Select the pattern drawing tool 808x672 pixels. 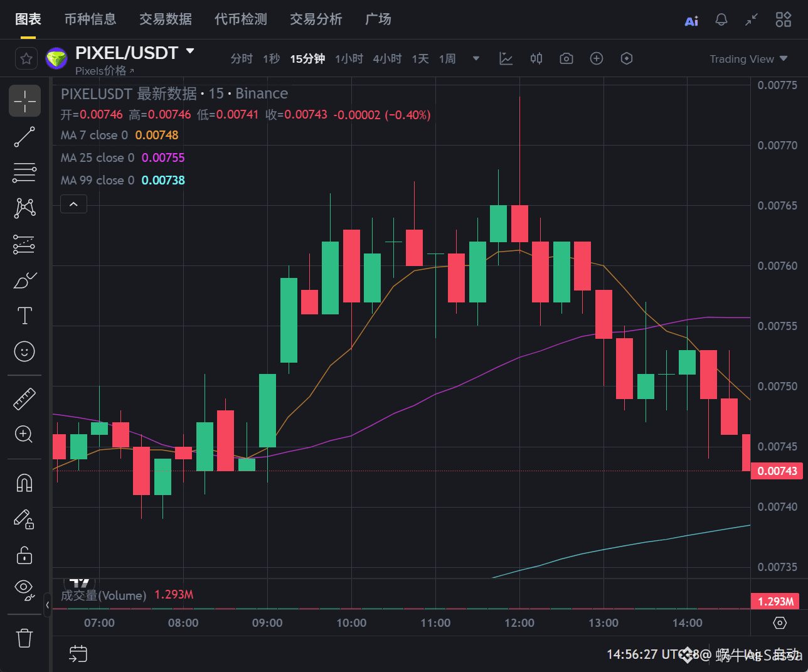[24, 208]
